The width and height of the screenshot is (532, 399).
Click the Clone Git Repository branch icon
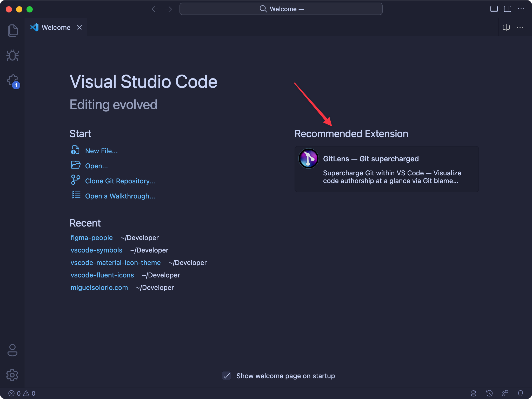click(x=76, y=180)
